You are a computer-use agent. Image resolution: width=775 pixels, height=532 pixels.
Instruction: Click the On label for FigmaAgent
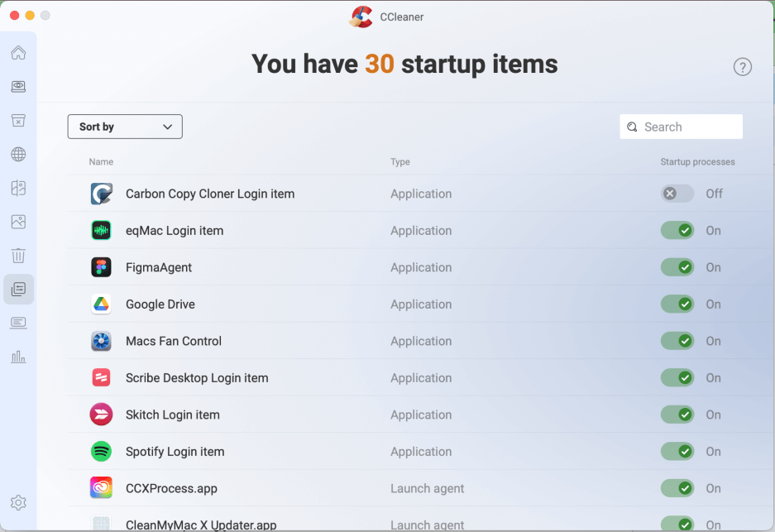[713, 267]
